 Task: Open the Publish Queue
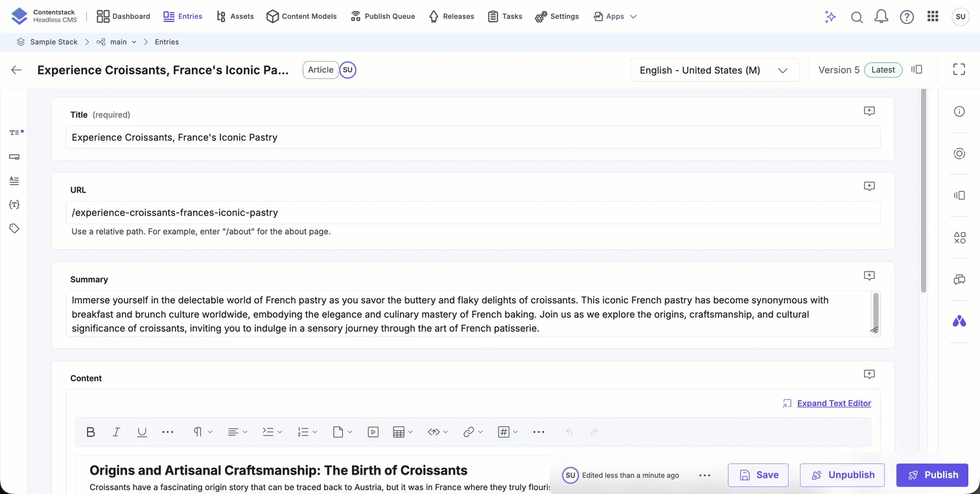point(382,16)
